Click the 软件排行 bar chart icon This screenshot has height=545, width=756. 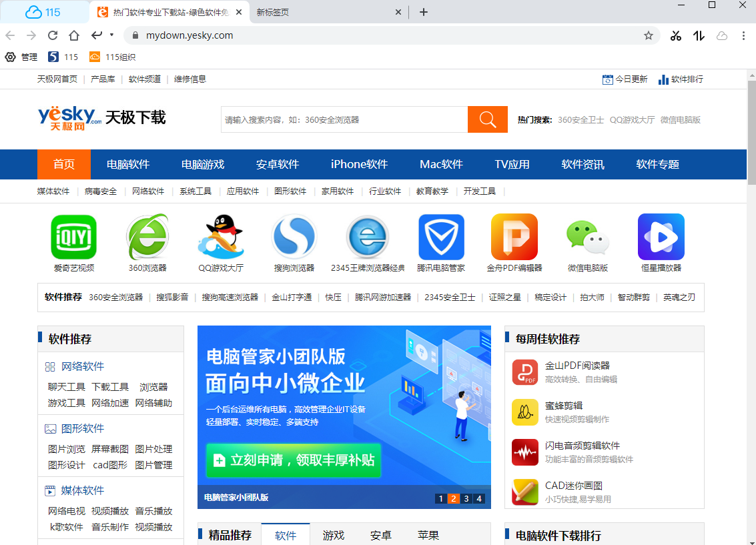click(x=663, y=79)
